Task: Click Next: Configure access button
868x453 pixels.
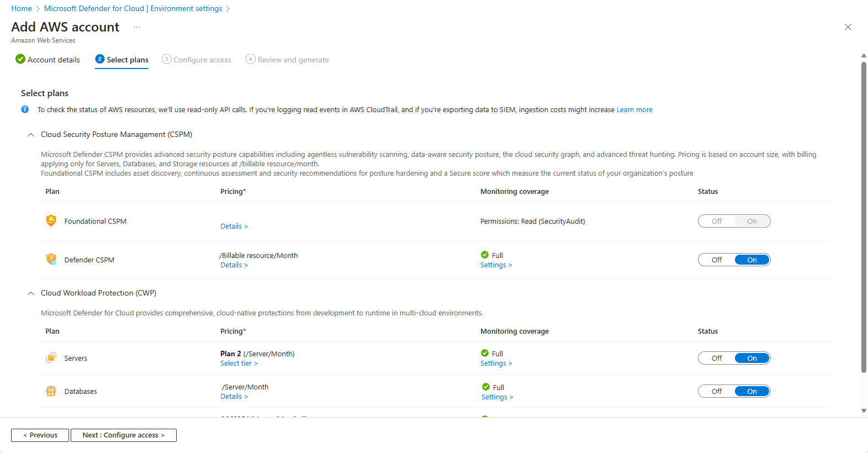Action: click(124, 435)
